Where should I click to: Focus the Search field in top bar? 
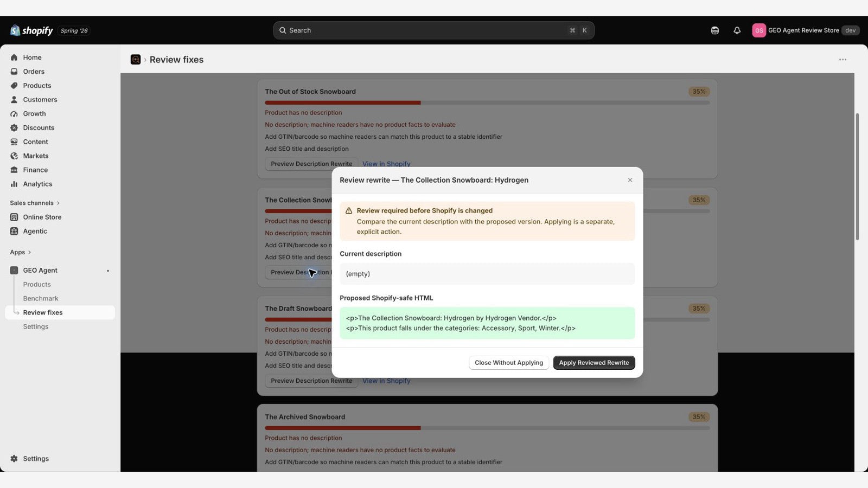click(x=433, y=30)
